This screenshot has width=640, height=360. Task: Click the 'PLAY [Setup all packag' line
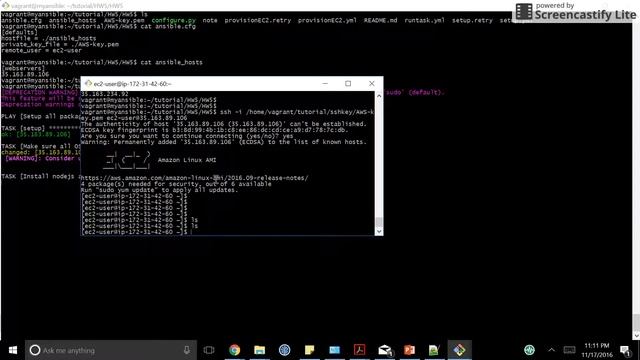point(41,116)
